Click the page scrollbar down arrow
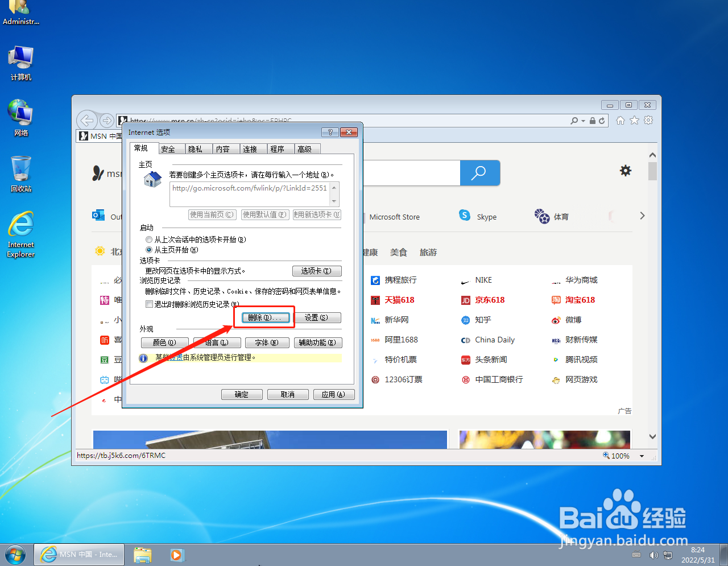The height and width of the screenshot is (566, 728). click(652, 437)
